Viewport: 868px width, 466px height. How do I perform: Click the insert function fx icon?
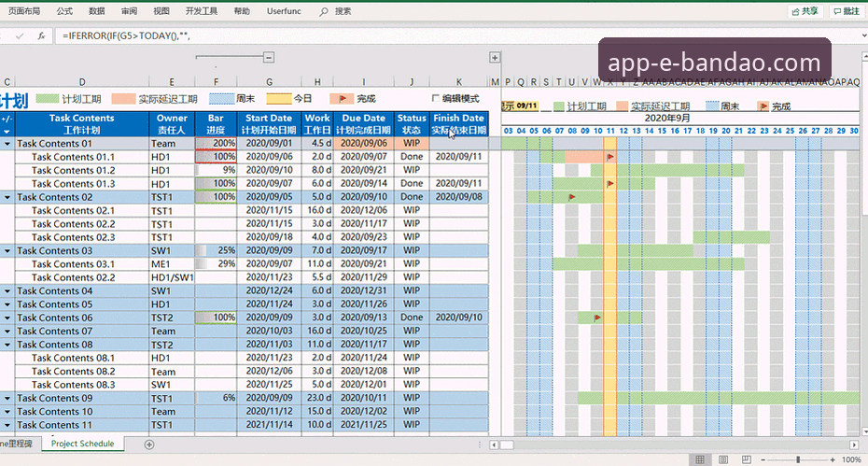pyautogui.click(x=41, y=35)
